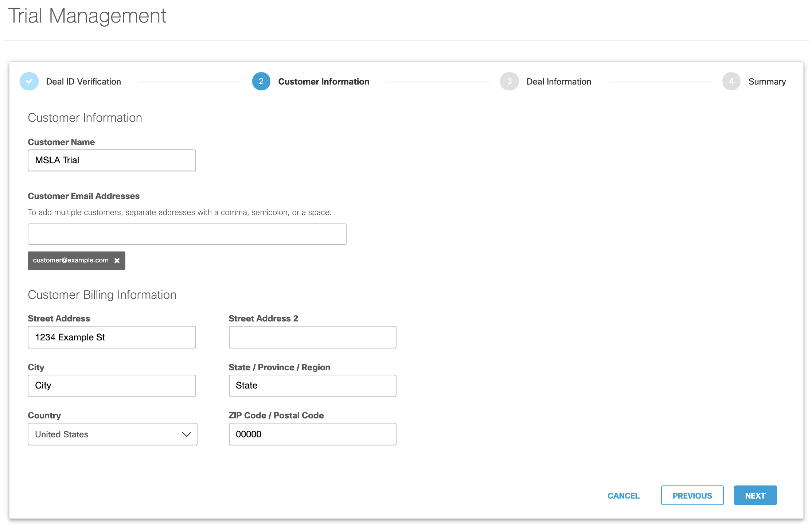812x527 pixels.
Task: Click the step 4 Summary circle icon
Action: click(731, 81)
